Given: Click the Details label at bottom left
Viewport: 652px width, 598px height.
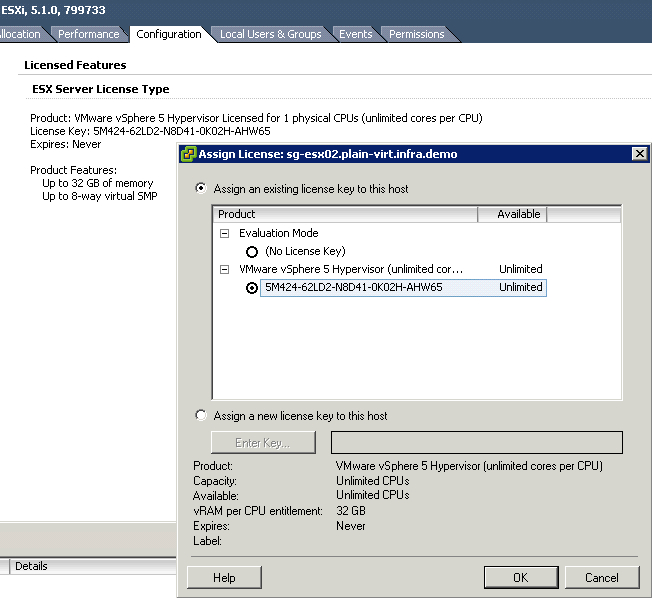Looking at the screenshot, I should tap(31, 566).
